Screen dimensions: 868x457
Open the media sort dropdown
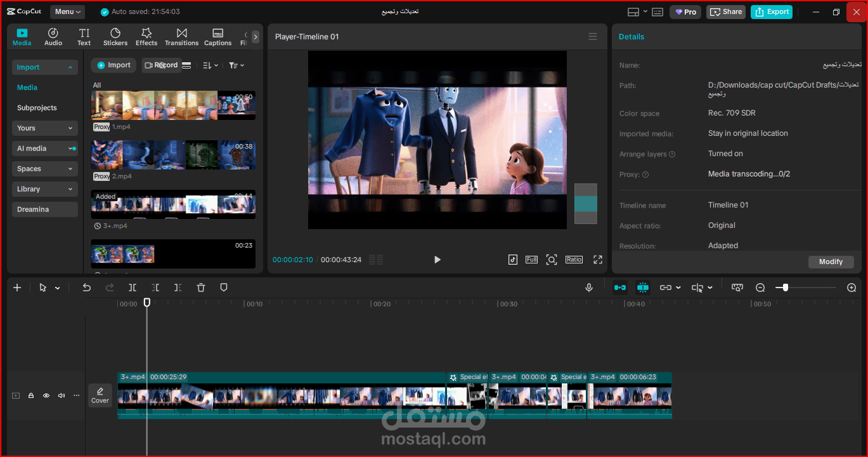[x=211, y=65]
